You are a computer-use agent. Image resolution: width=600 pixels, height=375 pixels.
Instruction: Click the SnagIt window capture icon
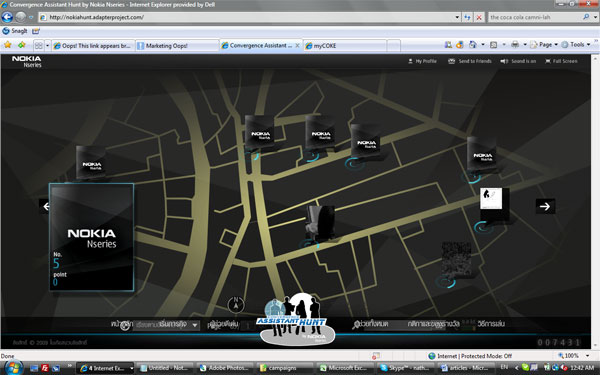click(x=36, y=31)
